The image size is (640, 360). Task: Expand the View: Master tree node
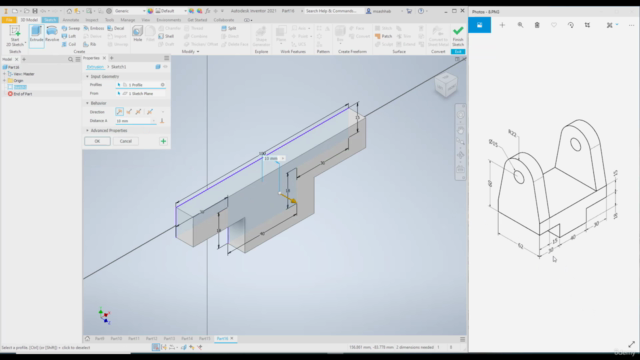click(4, 74)
